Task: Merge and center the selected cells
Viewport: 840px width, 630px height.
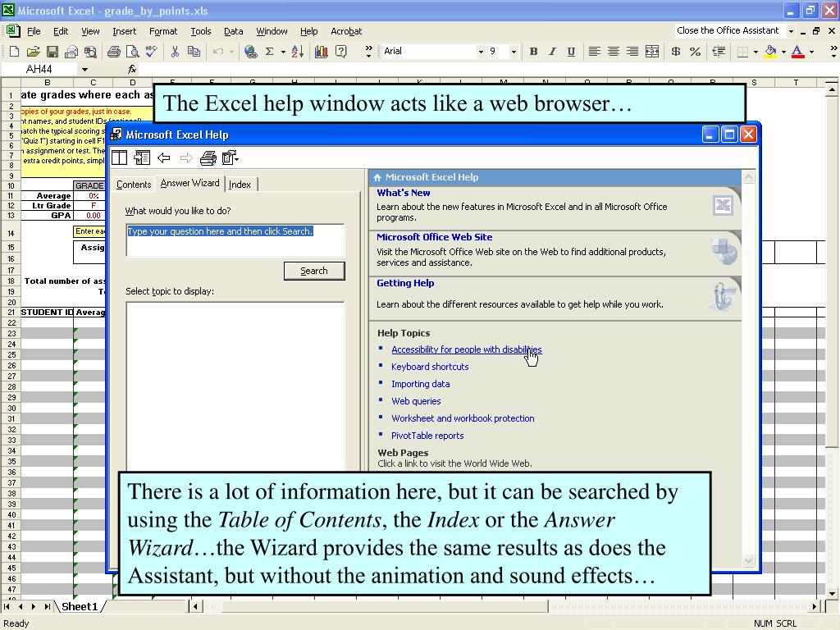Action: coord(652,52)
